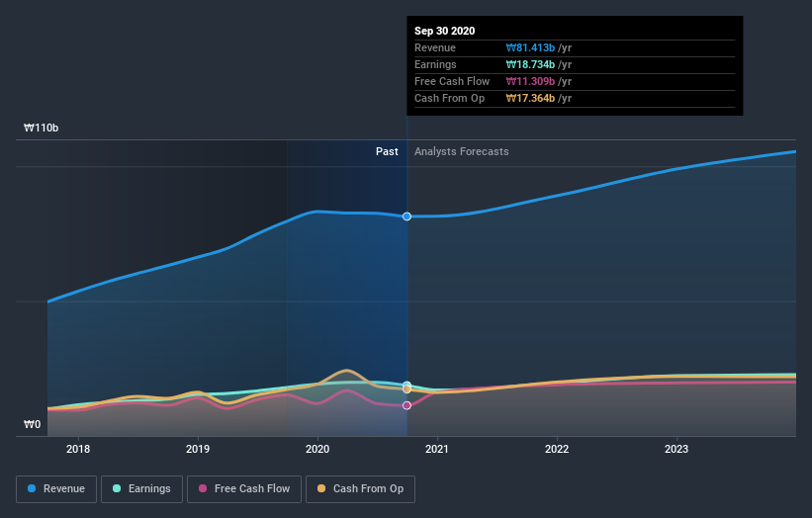Click the Cash From Op orange data point marker
812x518 pixels.
pyautogui.click(x=407, y=389)
